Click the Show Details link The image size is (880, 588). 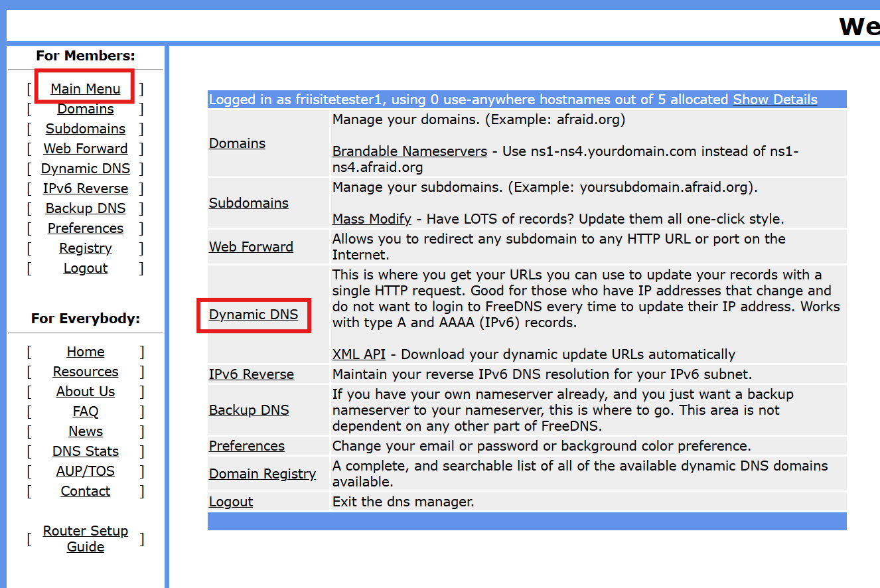[774, 100]
